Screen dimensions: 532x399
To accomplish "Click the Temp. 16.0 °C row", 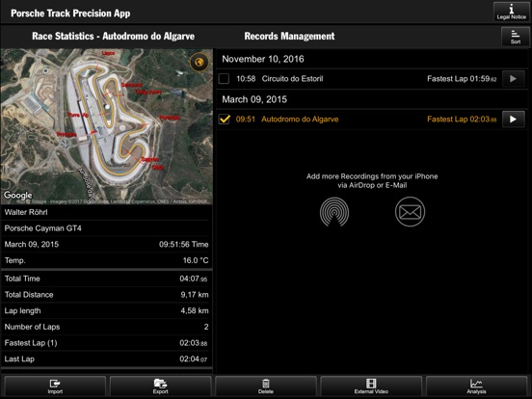I will pos(107,260).
